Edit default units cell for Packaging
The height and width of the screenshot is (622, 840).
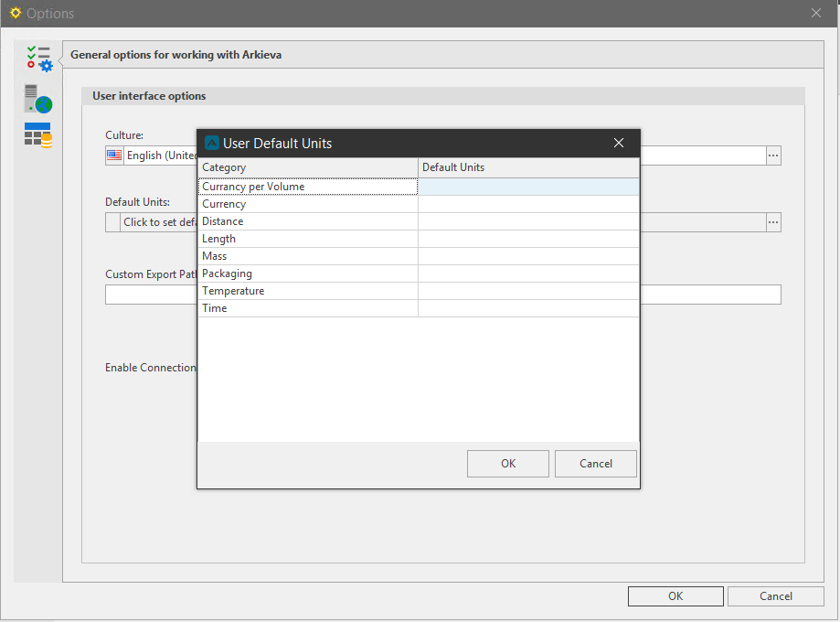tap(528, 273)
